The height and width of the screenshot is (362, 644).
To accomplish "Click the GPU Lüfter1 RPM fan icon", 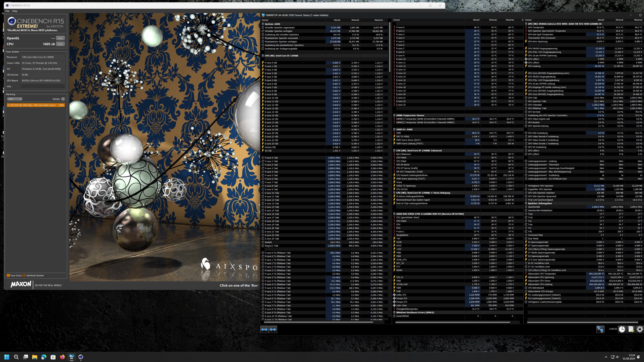I will coord(526,59).
